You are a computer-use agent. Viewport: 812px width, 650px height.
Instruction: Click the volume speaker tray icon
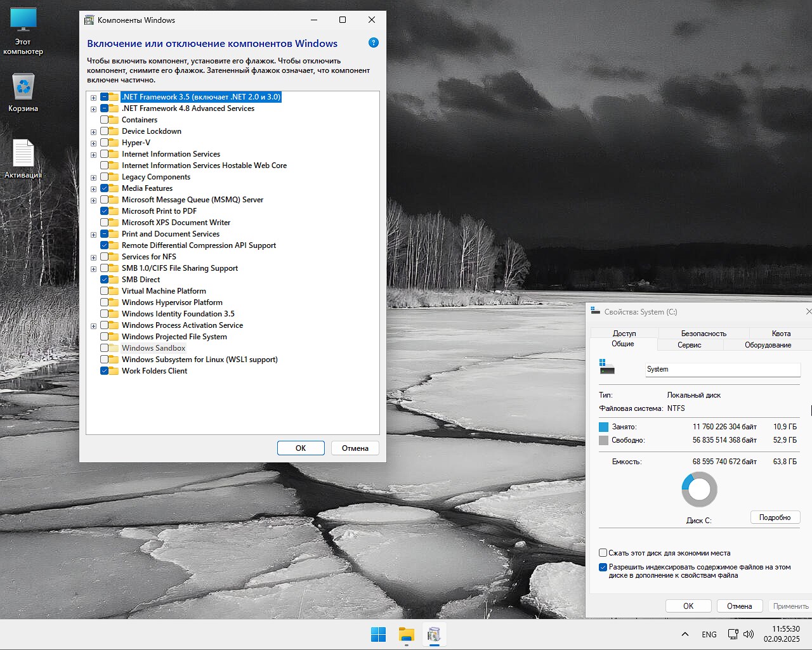pos(749,634)
